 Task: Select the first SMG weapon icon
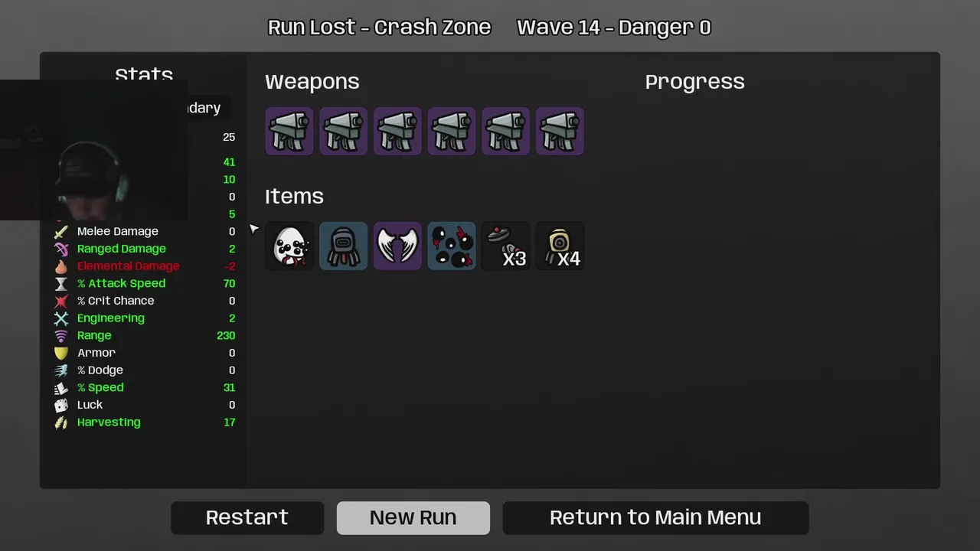click(289, 131)
